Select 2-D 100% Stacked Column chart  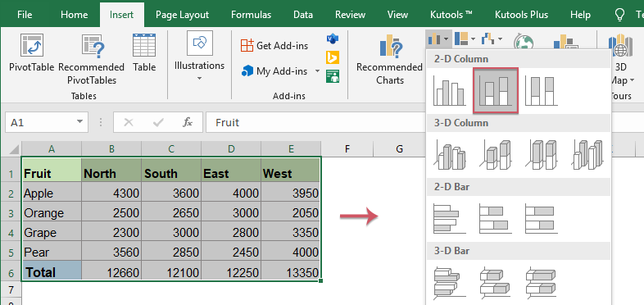542,91
